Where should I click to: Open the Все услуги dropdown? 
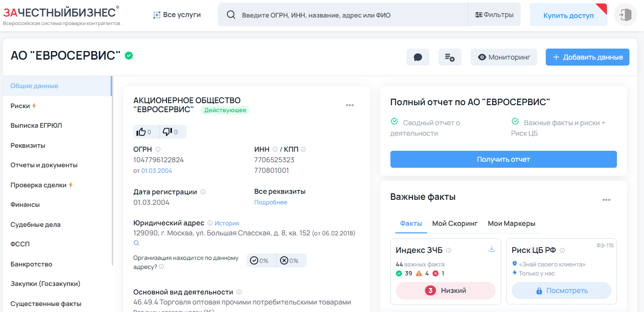(x=176, y=15)
